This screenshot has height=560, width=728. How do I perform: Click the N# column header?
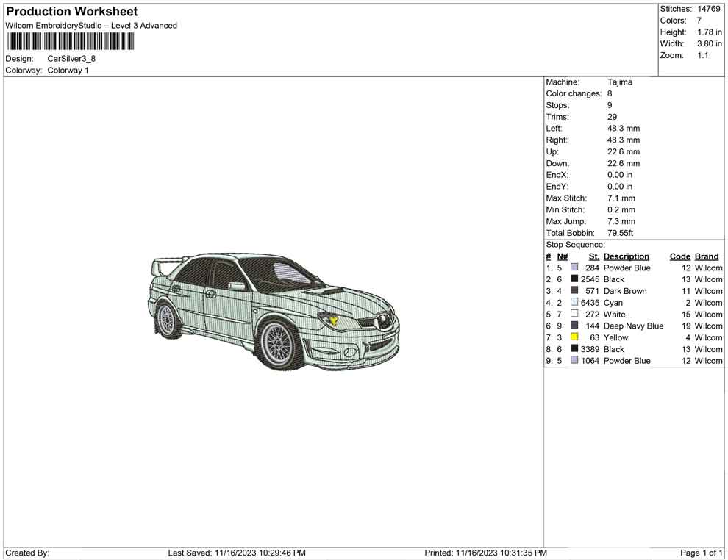[562, 256]
